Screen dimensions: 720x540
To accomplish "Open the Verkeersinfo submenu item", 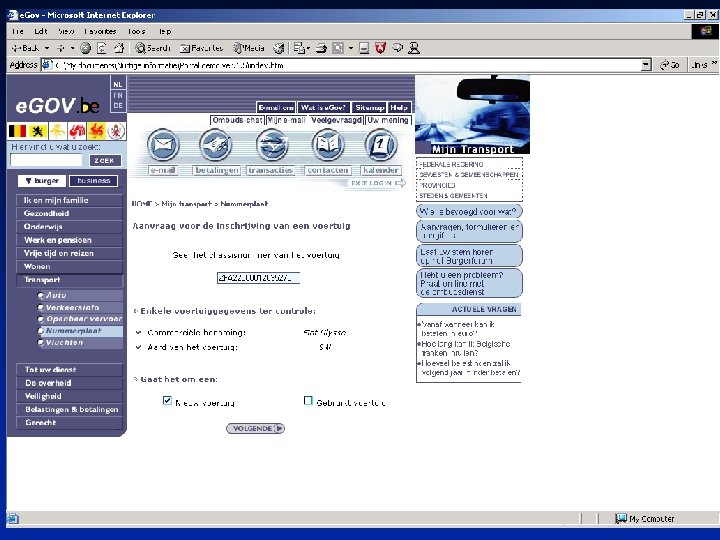I will [79, 307].
